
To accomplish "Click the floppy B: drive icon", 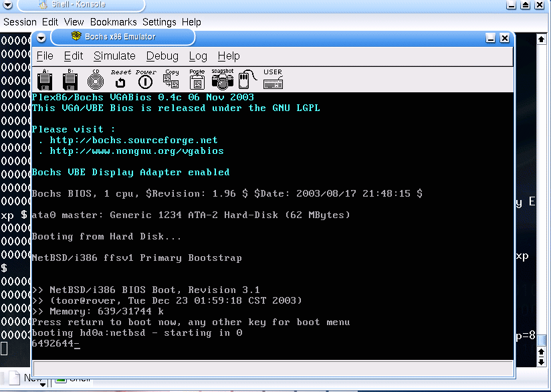I will point(70,80).
